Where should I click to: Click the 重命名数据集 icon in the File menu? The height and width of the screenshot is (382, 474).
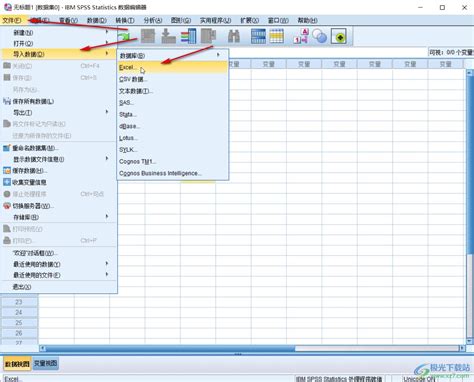[7, 148]
